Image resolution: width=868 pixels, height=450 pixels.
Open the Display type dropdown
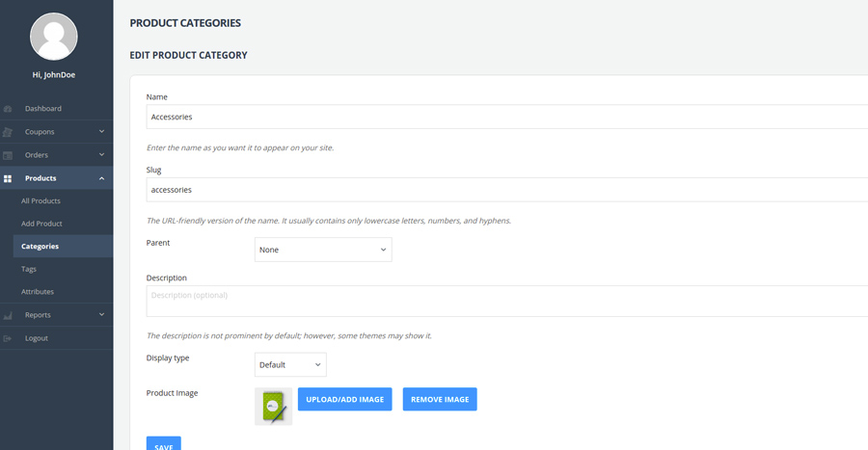[x=290, y=365]
